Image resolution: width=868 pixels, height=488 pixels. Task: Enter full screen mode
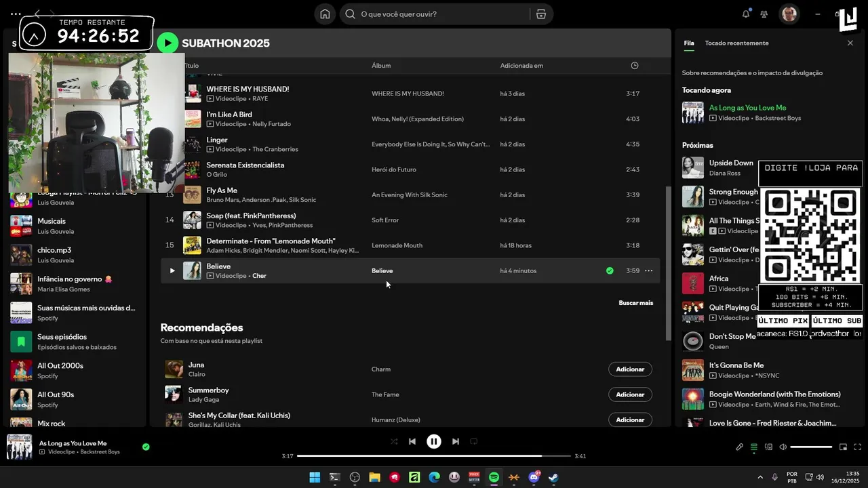(x=857, y=447)
